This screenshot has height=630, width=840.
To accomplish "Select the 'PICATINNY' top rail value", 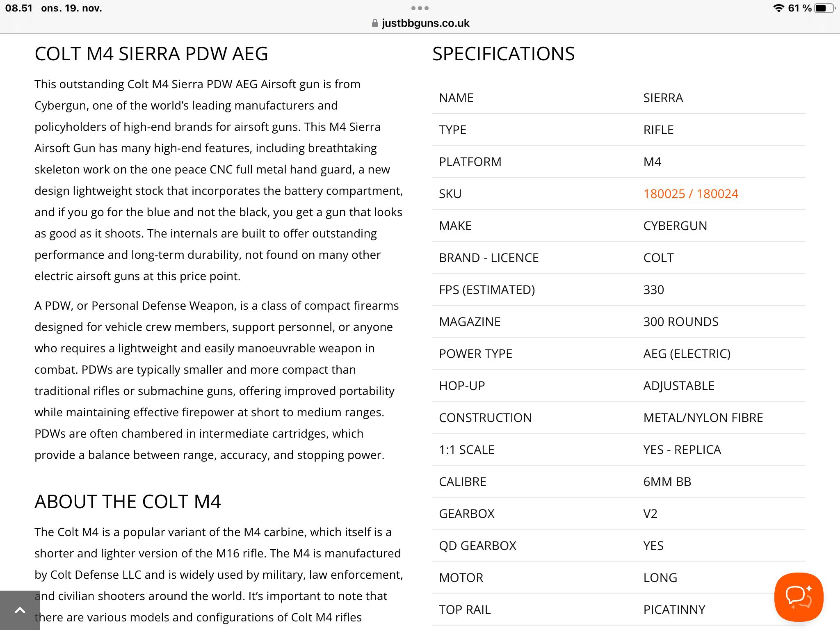I will coord(674,609).
